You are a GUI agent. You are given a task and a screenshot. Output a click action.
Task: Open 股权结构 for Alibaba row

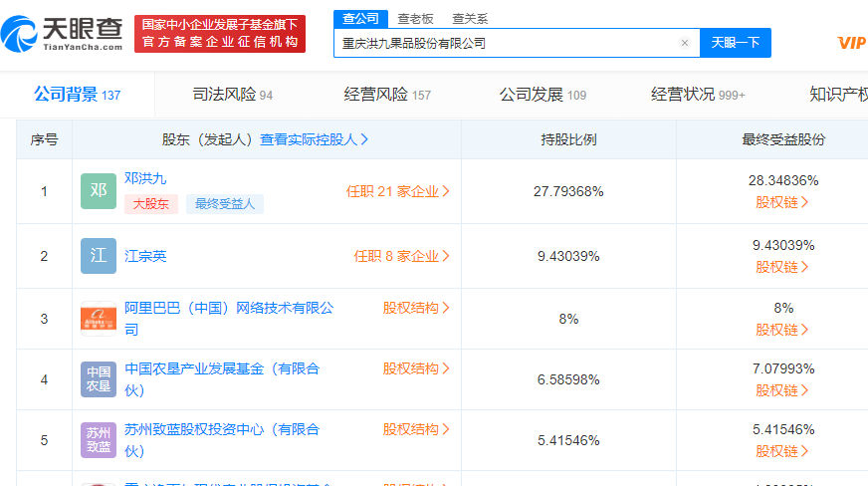point(416,308)
